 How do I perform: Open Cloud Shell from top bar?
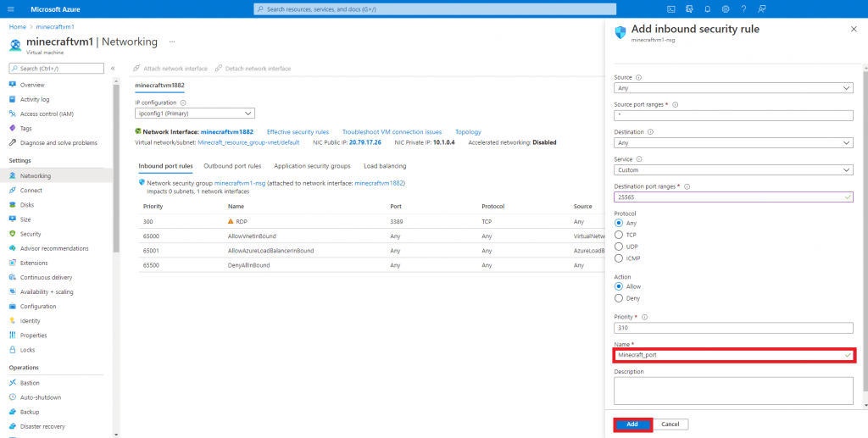click(670, 8)
